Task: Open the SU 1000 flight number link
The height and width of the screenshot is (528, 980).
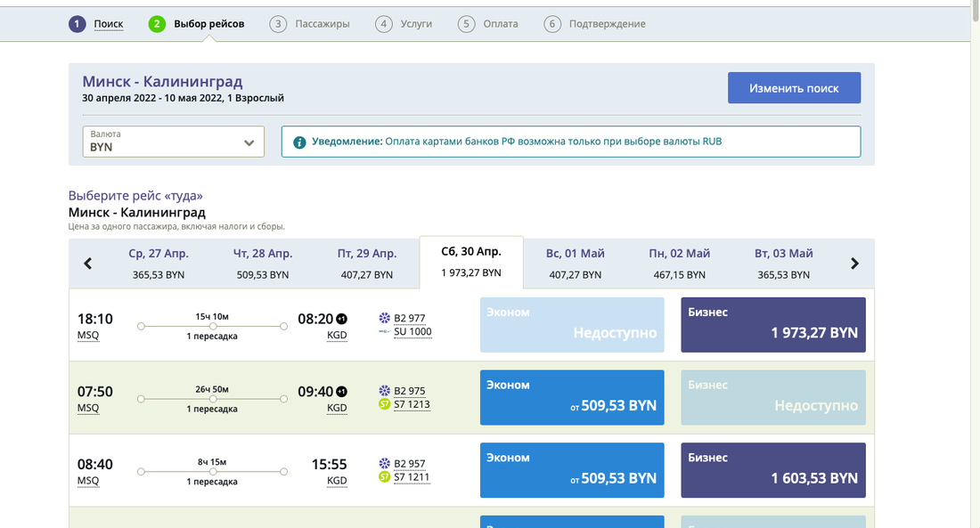Action: point(412,332)
